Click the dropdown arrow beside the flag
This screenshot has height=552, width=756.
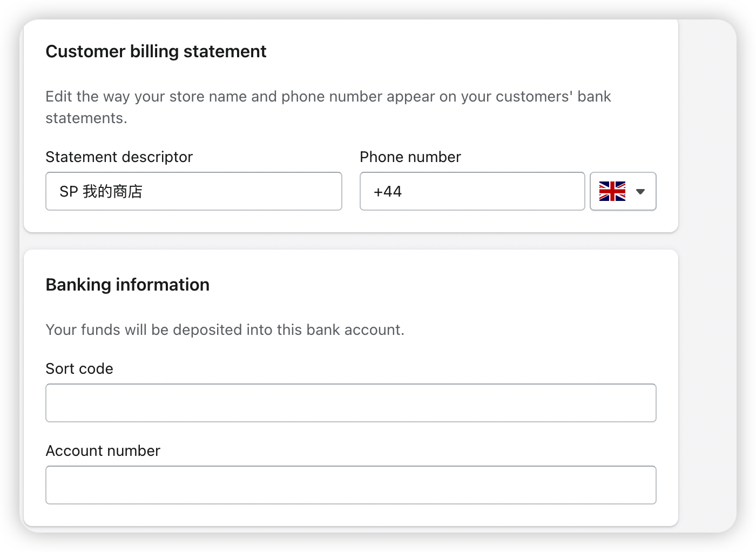[x=641, y=191]
